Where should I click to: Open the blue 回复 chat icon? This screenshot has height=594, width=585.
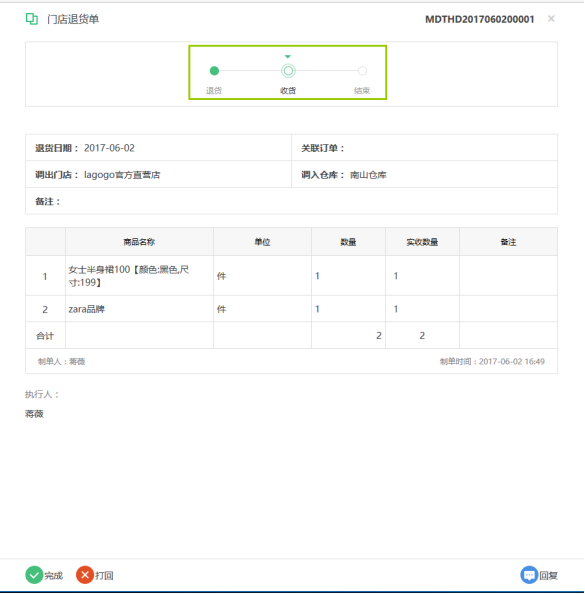point(529,575)
